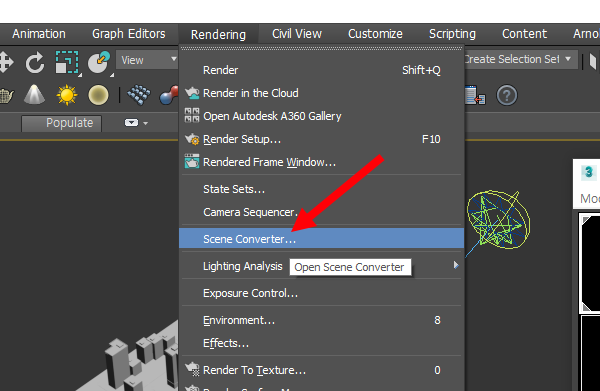Choose Render from the Rendering menu

click(321, 70)
